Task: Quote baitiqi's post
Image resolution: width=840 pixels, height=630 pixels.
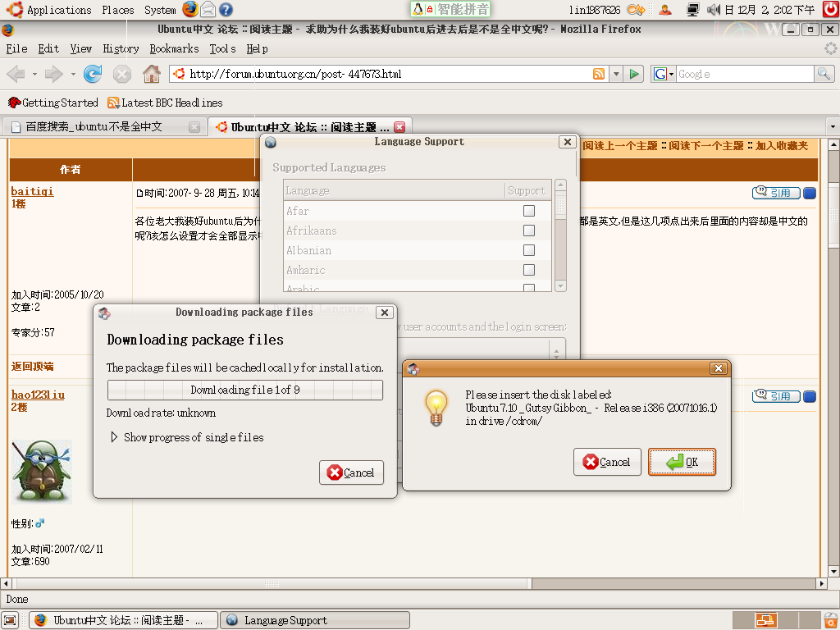Action: tap(776, 193)
